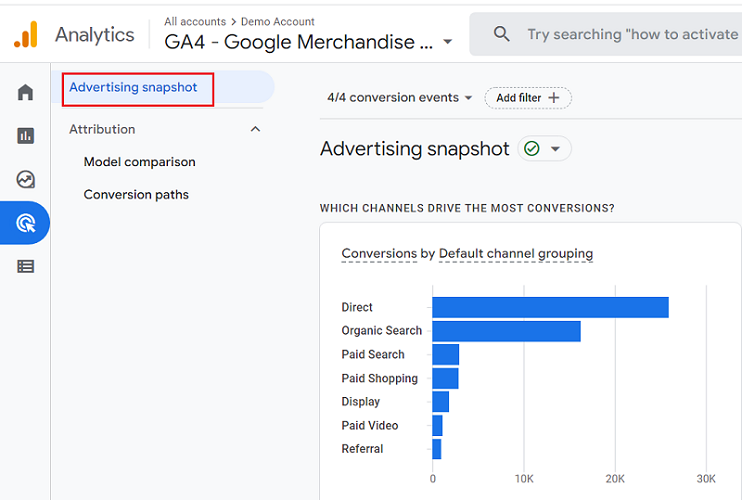Click the Direct channel label
Screen dimensions: 742x500
[357, 307]
